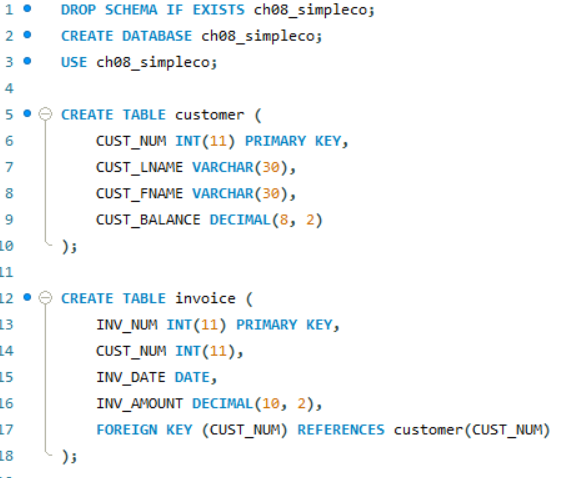Click the statement marker dot on line 1
Viewport: 565px width, 478px height.
tap(27, 9)
